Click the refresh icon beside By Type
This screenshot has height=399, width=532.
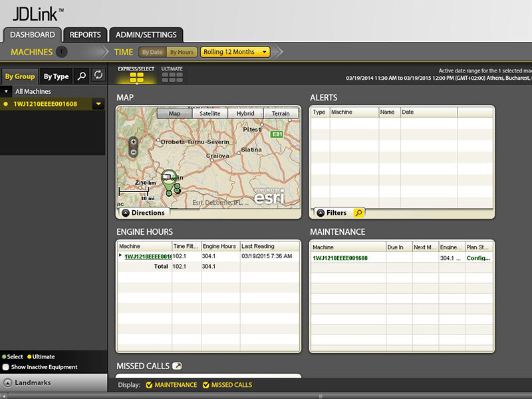pos(98,75)
